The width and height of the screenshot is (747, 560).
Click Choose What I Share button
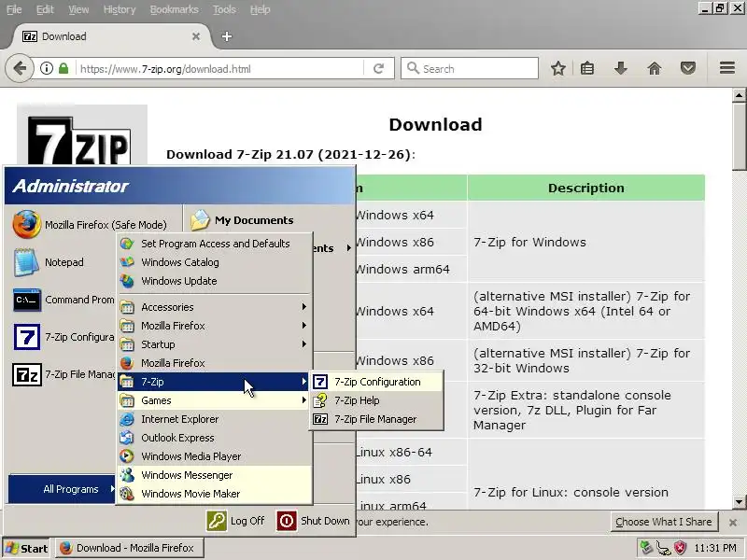pos(664,522)
